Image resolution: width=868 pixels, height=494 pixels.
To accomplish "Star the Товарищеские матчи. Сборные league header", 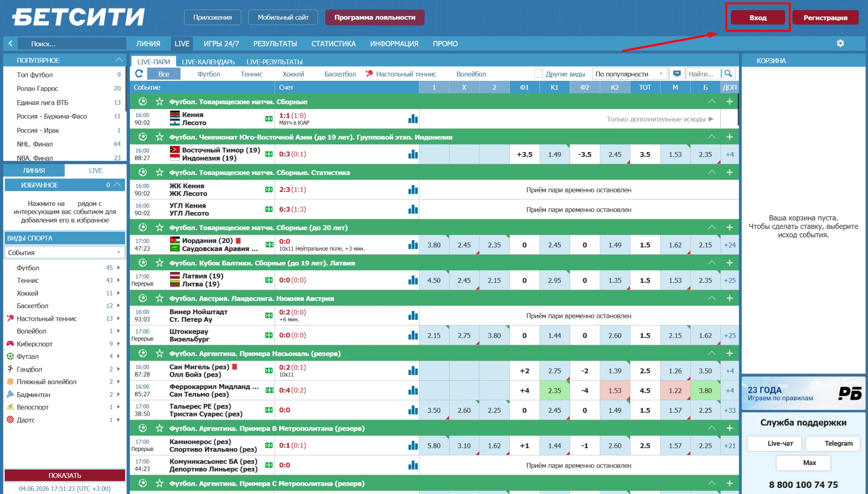I will 159,102.
